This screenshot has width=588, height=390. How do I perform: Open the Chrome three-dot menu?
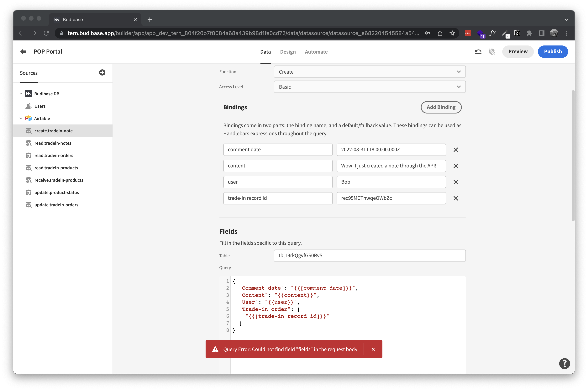566,33
